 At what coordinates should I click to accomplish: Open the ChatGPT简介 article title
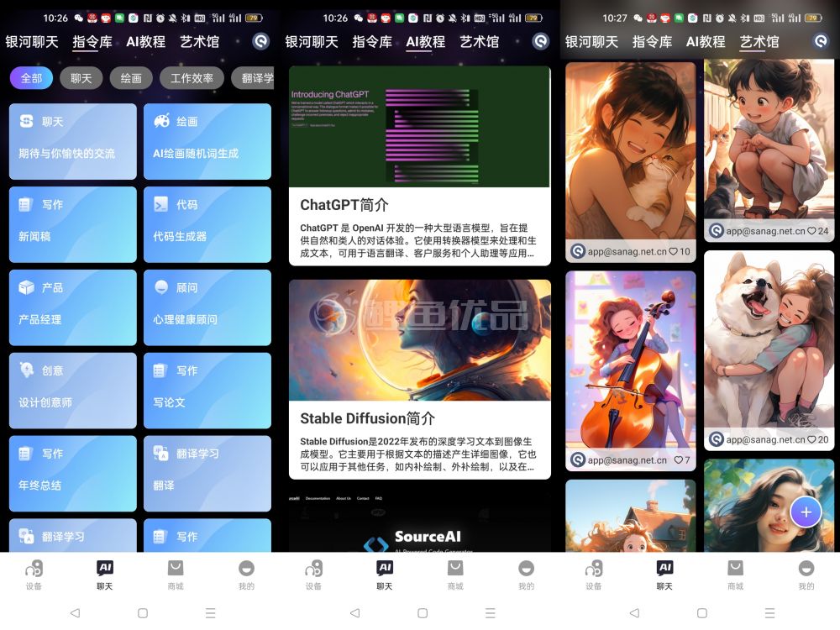(344, 205)
